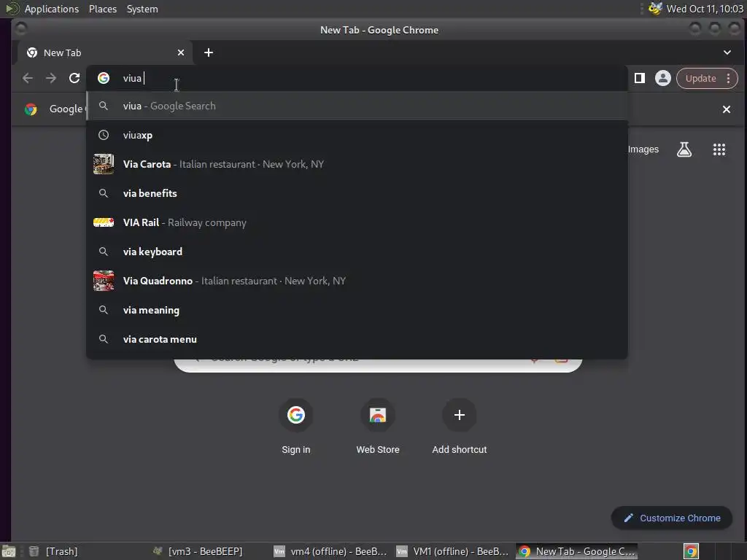747x560 pixels.
Task: Open Search Labs flask icon
Action: pos(684,149)
